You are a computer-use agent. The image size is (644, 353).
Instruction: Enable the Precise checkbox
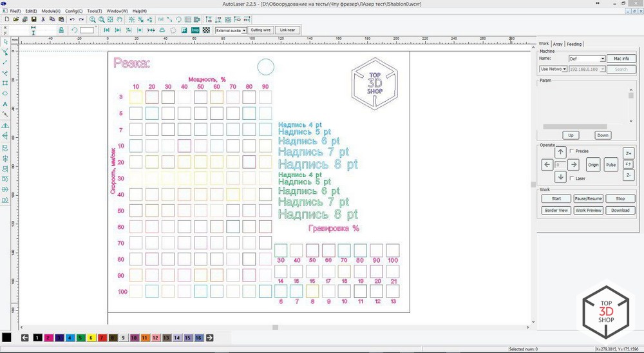(572, 151)
